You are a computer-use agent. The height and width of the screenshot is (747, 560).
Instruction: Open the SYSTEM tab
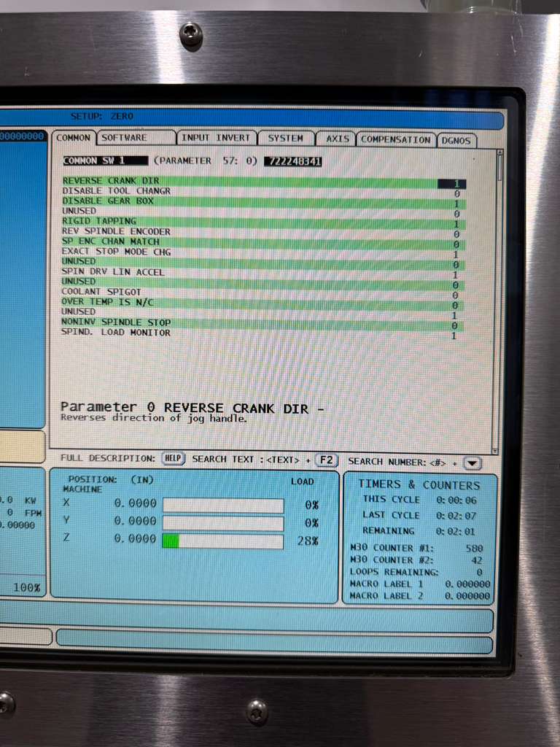click(285, 138)
